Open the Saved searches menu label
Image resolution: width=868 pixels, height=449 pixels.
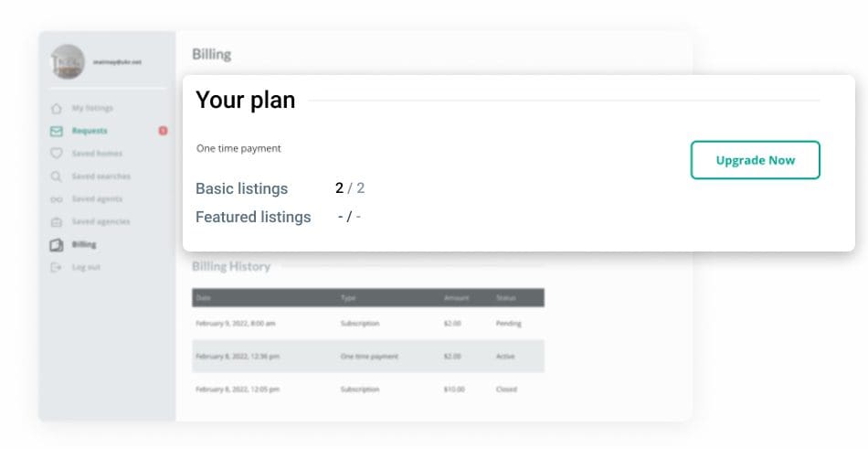pos(101,176)
